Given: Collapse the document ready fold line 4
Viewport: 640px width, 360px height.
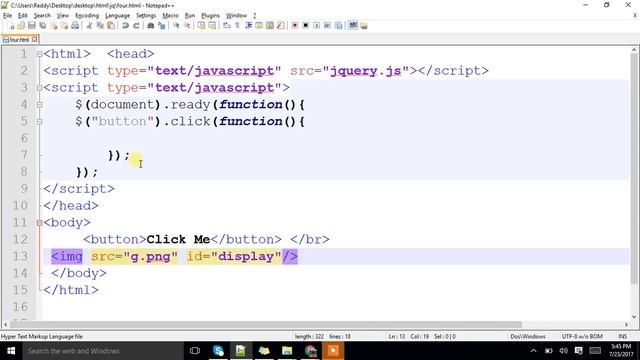Looking at the screenshot, I should pos(39,104).
